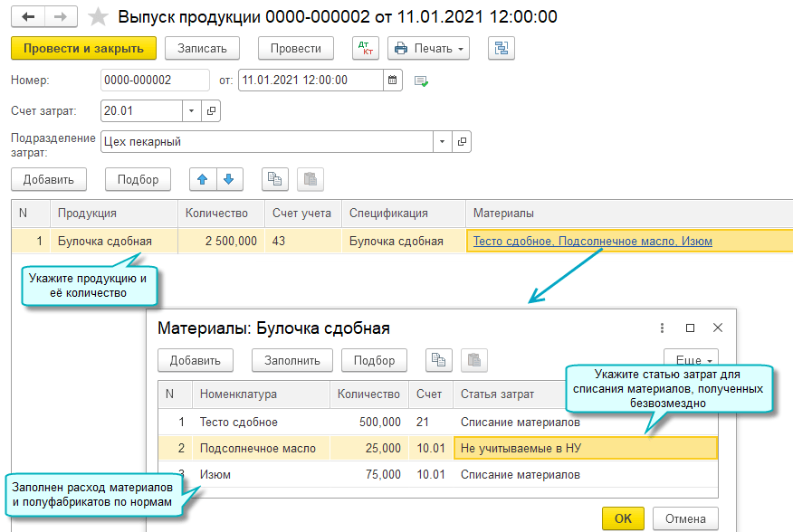Paste rows in the Материалы dialog
The image size is (793, 532).
[473, 361]
